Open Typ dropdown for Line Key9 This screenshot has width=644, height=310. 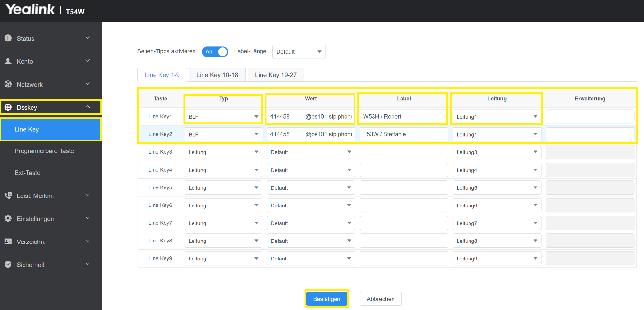[x=223, y=259]
